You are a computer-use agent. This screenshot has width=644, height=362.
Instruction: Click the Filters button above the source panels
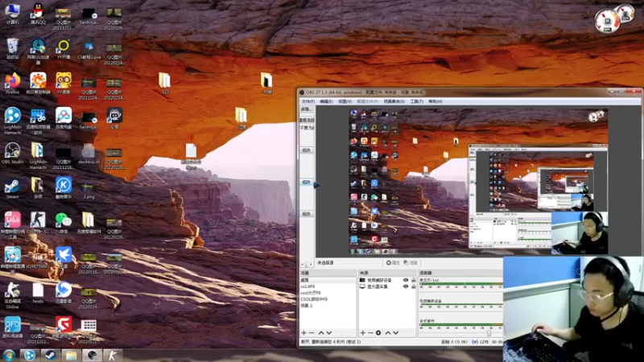coord(411,263)
